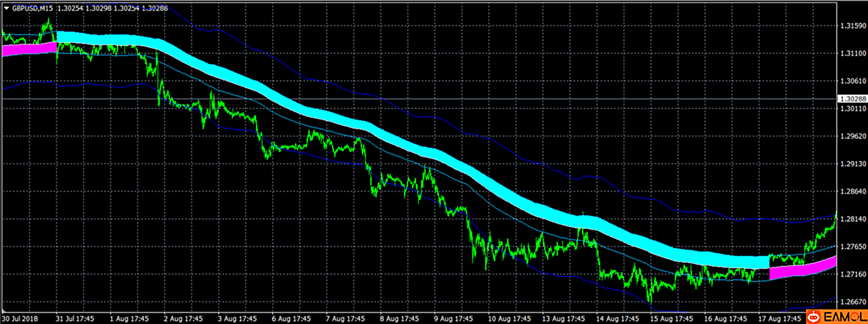The image size is (868, 324).
Task: Click the 1.29620 price axis label
Action: pos(852,136)
